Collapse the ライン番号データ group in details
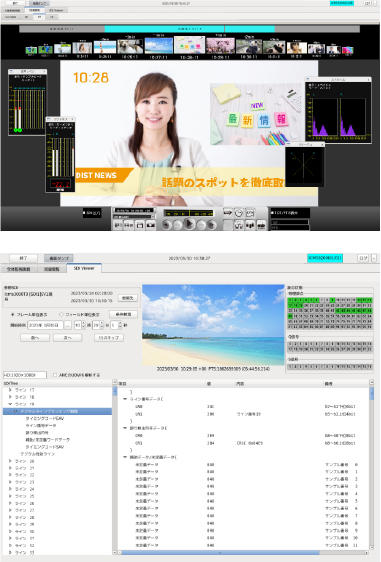 tap(125, 399)
